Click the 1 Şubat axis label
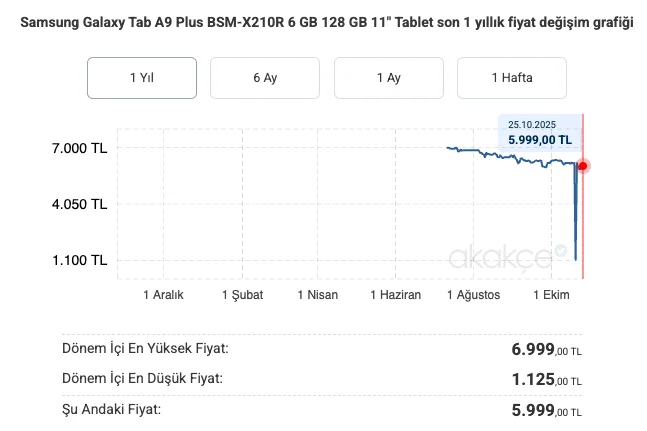 242,295
